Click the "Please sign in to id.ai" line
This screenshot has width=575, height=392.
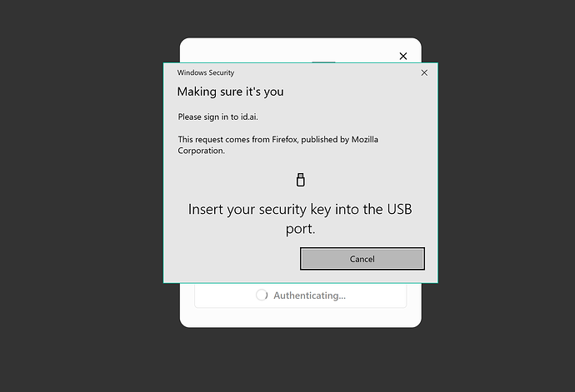(217, 117)
